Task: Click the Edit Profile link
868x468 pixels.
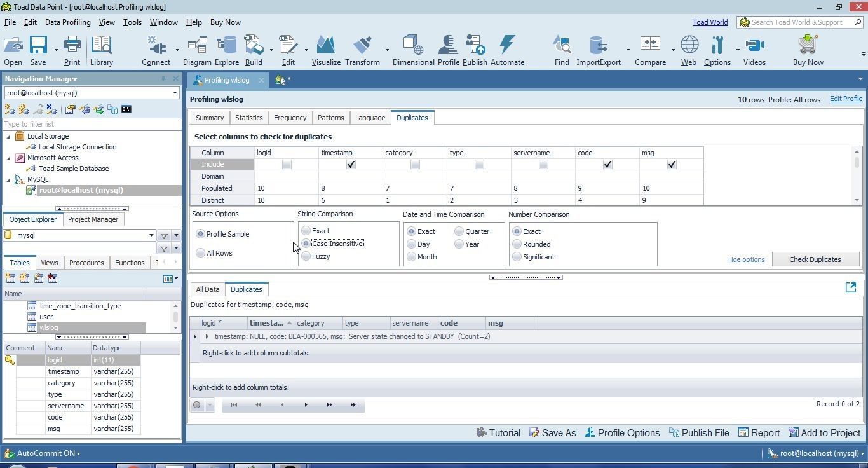Action: (846, 99)
